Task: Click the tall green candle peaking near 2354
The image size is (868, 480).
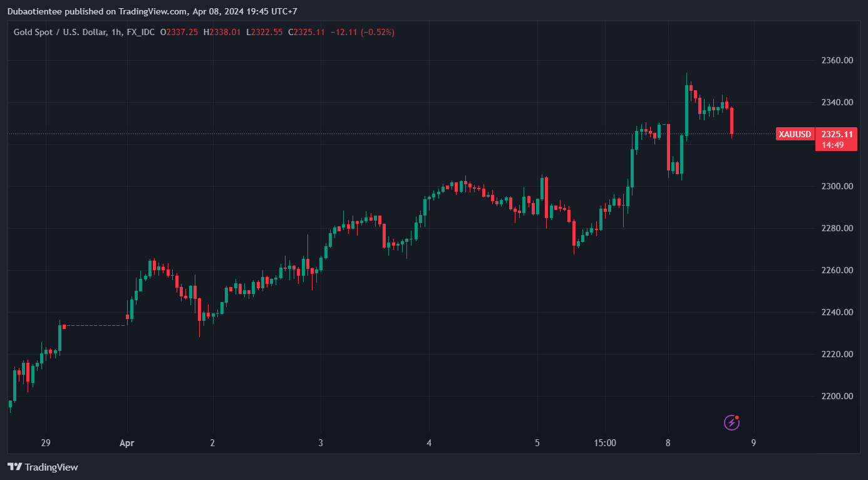Action: pos(686,110)
